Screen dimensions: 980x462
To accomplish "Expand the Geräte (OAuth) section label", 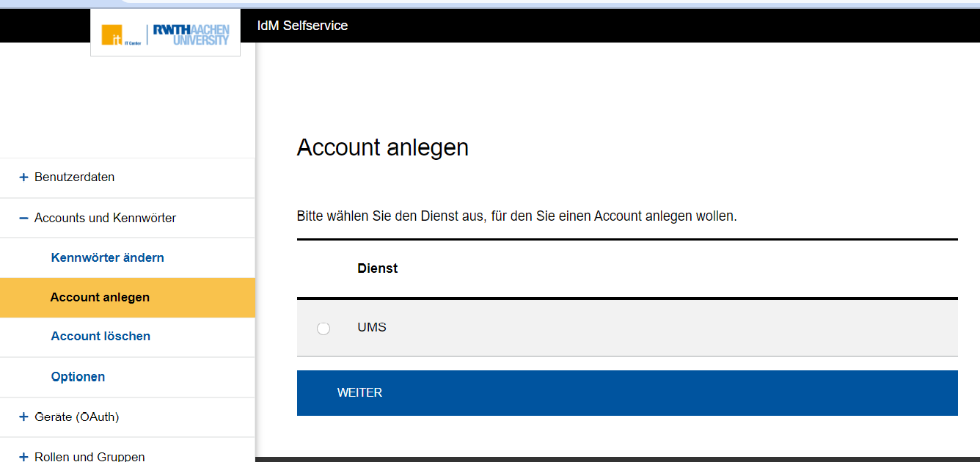I will click(76, 417).
